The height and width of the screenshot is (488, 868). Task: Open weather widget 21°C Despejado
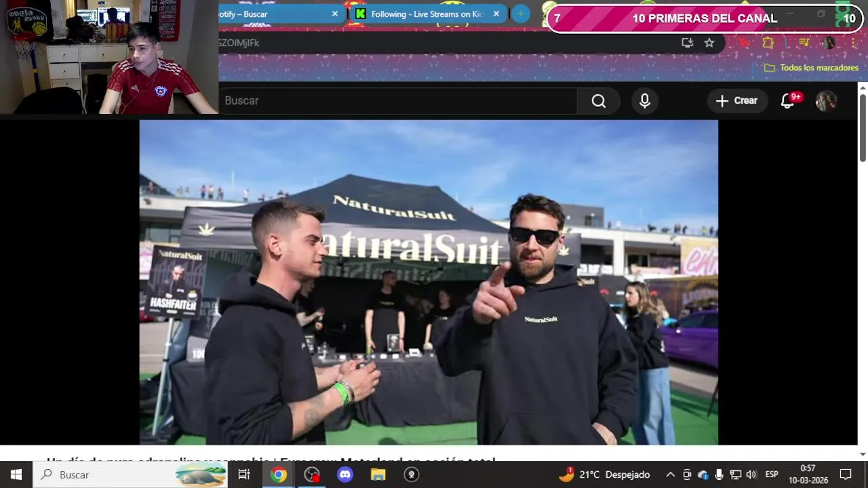(x=604, y=474)
